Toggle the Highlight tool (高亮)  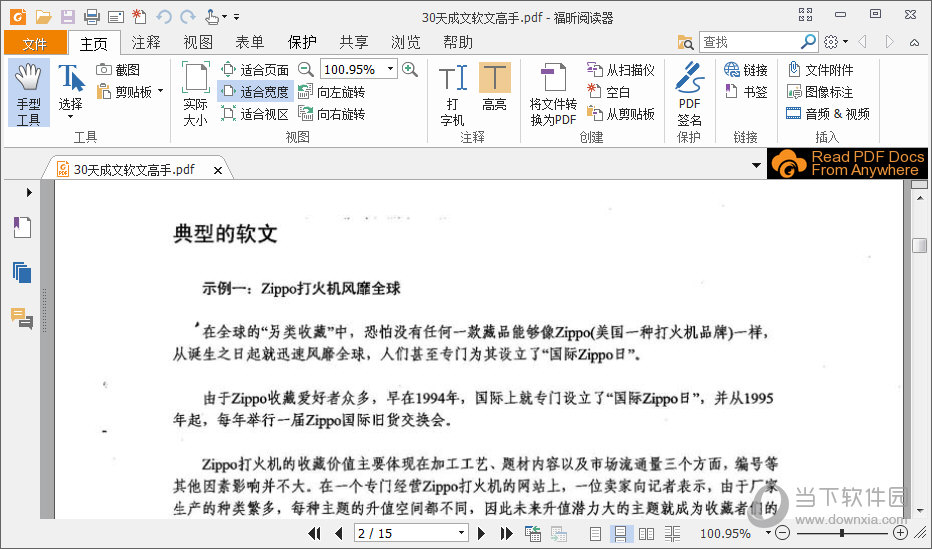coord(494,87)
